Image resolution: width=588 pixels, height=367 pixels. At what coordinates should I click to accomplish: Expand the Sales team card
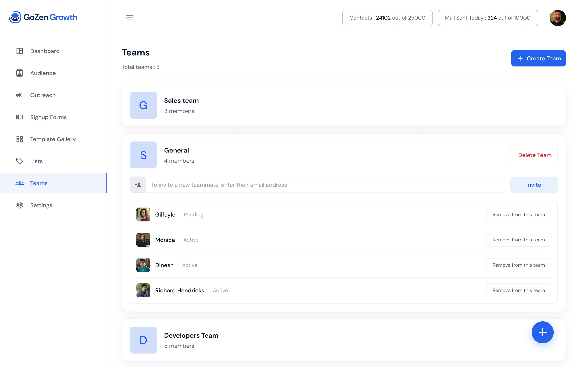coord(343,105)
